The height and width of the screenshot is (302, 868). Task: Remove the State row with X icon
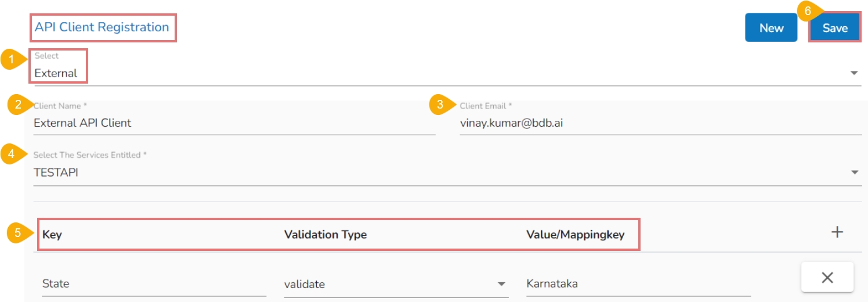pos(827,278)
